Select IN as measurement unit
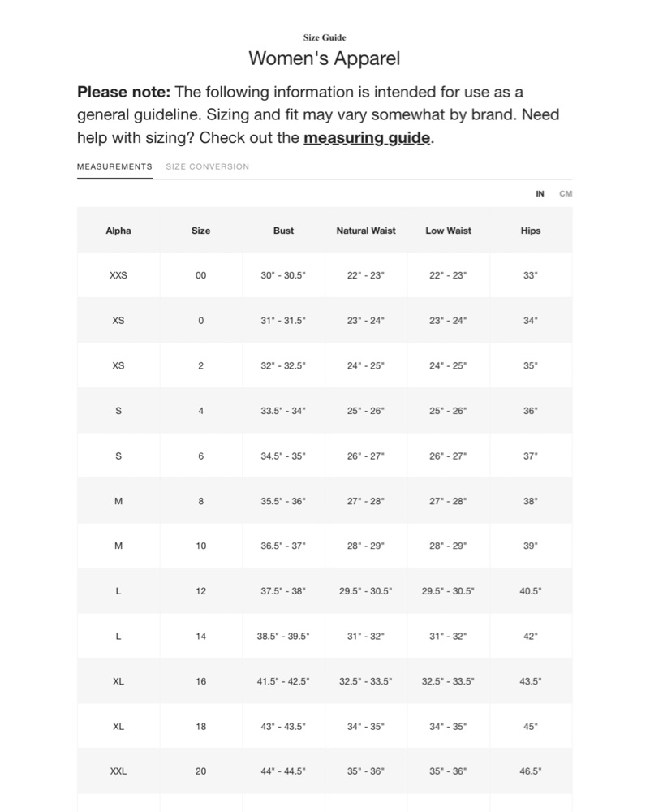This screenshot has width=650, height=812. [540, 194]
